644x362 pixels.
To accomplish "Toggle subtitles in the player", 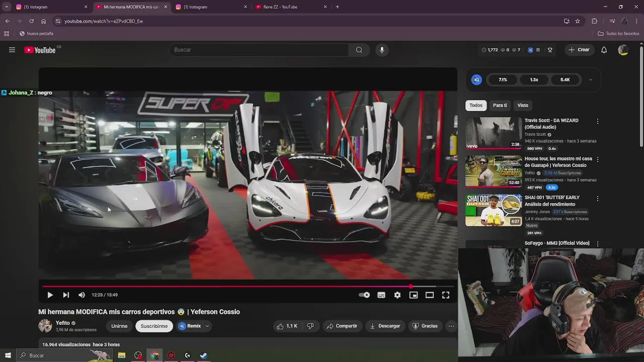I will 381,295.
